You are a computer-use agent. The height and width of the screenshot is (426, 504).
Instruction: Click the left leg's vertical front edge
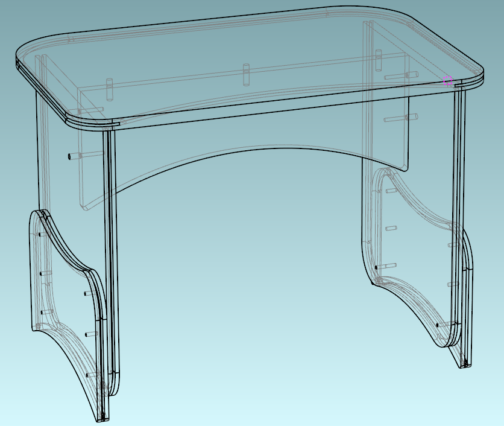tap(111, 258)
